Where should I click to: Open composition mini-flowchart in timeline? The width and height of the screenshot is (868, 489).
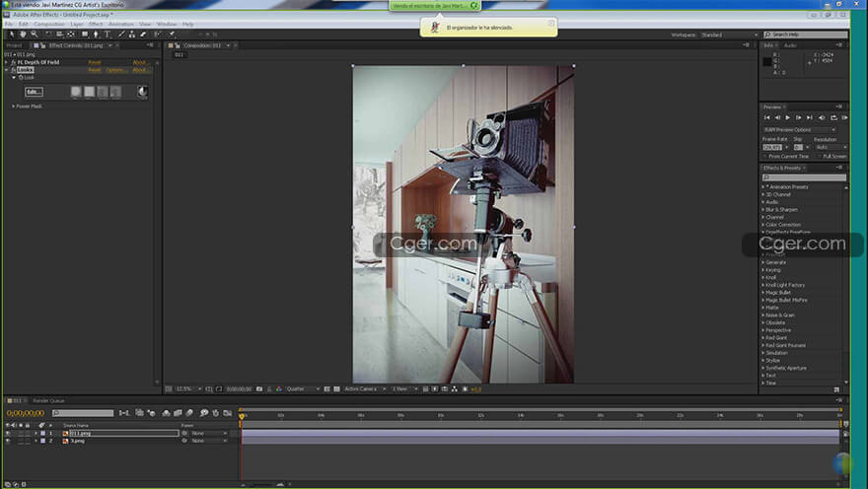point(124,413)
